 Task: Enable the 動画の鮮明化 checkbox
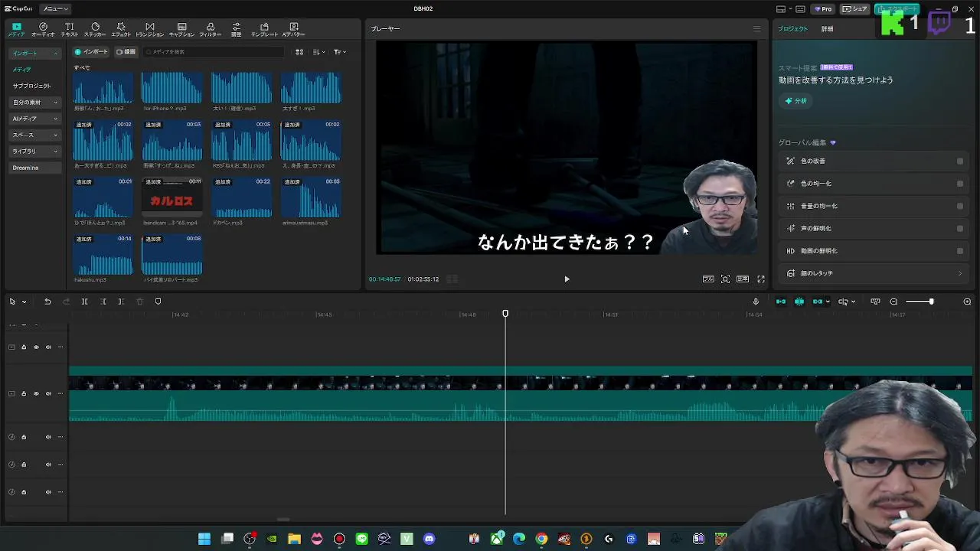959,251
